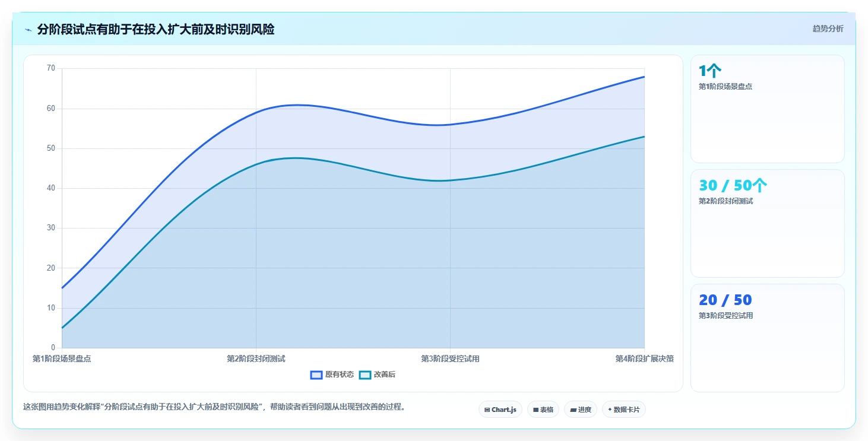Viewport: 868px width, 441px height.
Task: Click the 1个 value
Action: click(x=710, y=71)
